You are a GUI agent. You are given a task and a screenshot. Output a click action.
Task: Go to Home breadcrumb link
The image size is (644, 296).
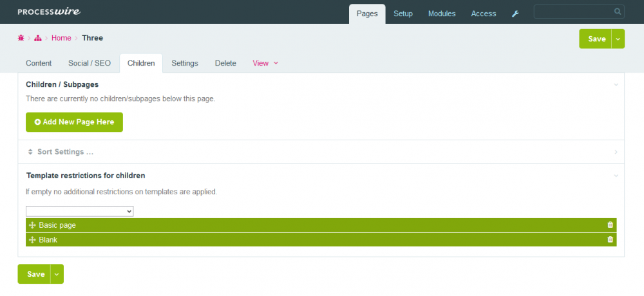(61, 38)
